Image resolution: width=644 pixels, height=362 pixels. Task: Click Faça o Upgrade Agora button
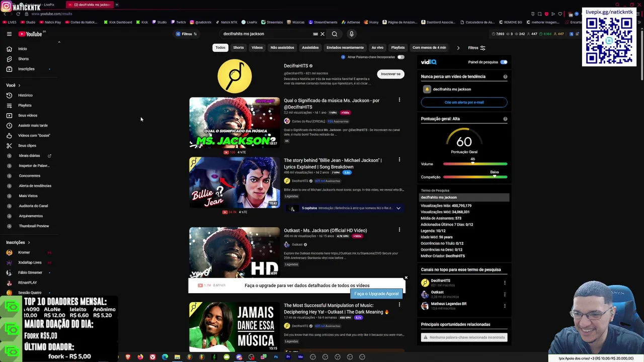376,294
